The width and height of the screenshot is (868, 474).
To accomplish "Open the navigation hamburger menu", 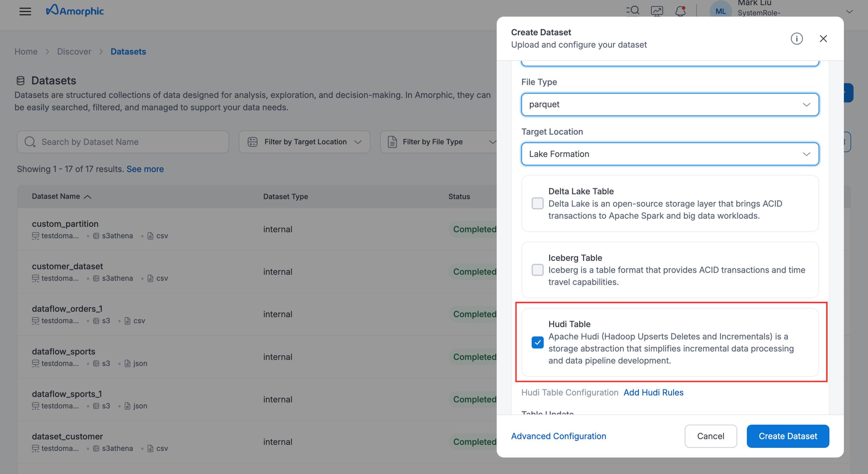I will [x=25, y=11].
